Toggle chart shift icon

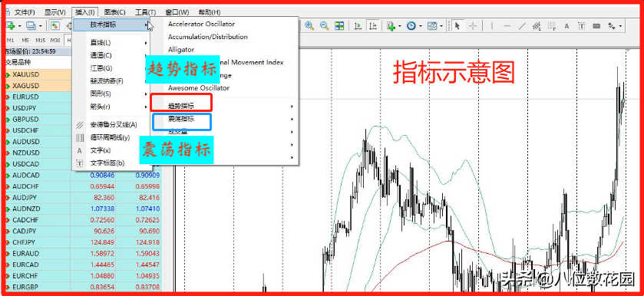(372, 26)
